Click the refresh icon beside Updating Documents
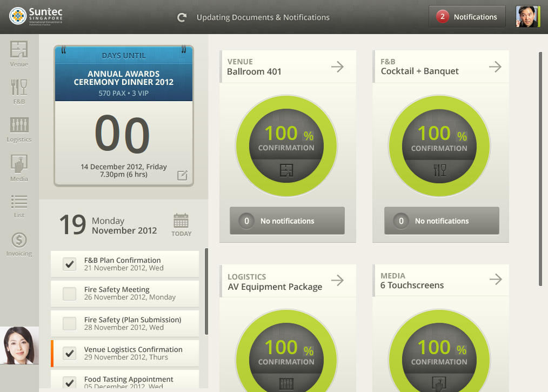 (x=182, y=17)
